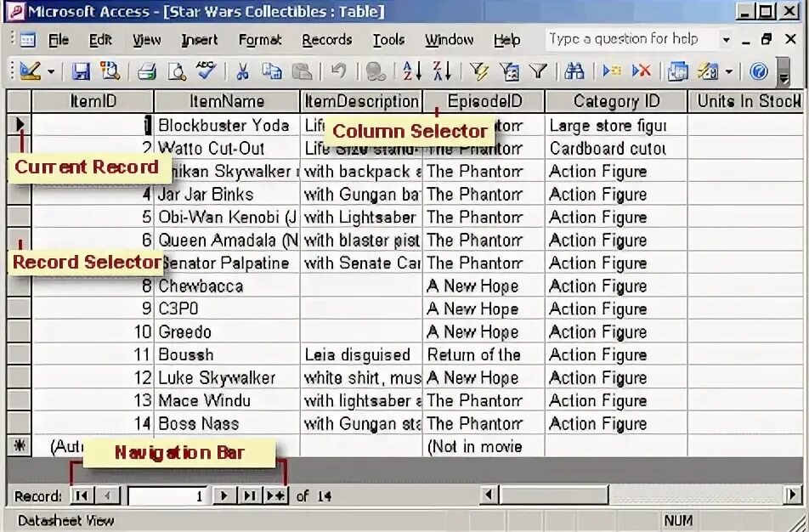The width and height of the screenshot is (809, 532).
Task: Click the new record navigation button
Action: [275, 495]
